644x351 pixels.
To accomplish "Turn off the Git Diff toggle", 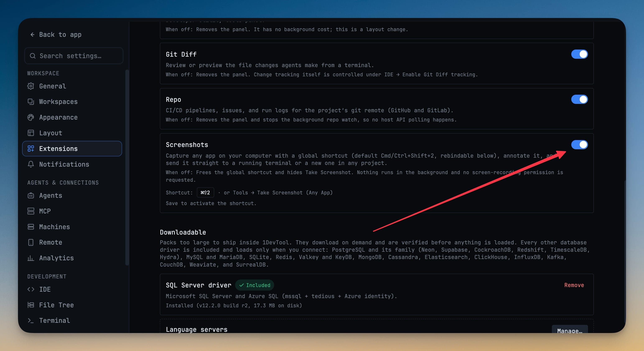I will pos(579,54).
